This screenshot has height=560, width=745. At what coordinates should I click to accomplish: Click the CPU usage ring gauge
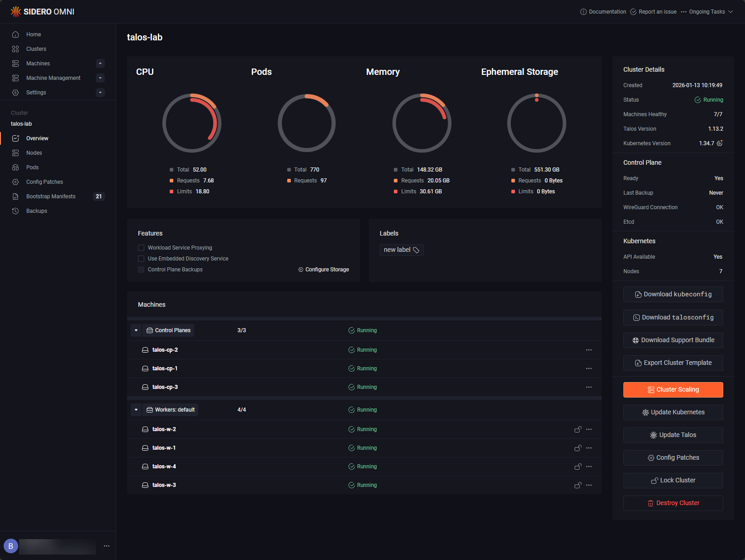point(192,123)
